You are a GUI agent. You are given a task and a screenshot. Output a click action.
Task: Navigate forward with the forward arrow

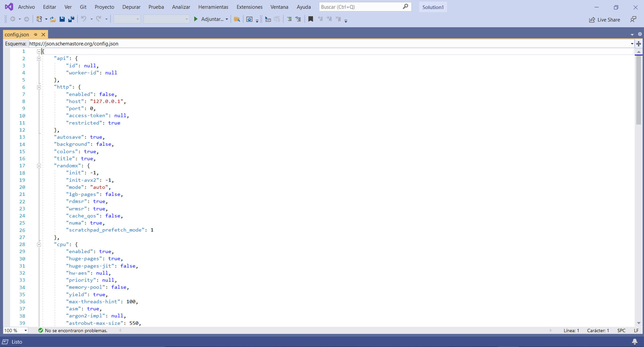[27, 19]
